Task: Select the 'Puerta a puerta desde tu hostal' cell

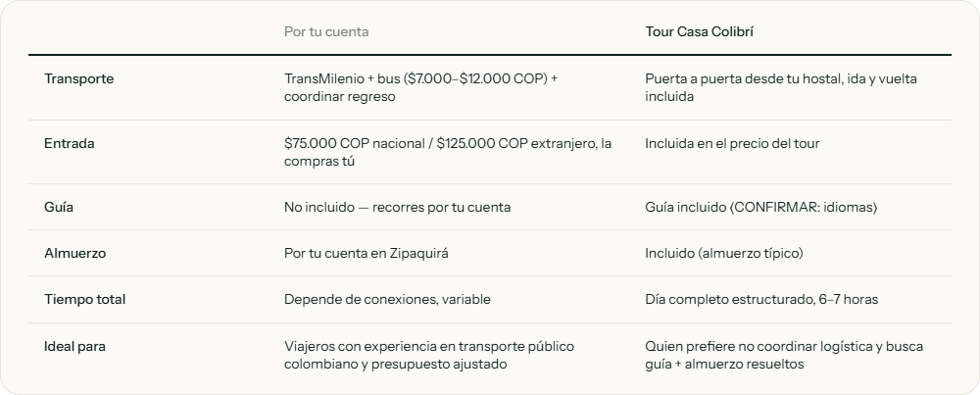Action: pos(781,87)
